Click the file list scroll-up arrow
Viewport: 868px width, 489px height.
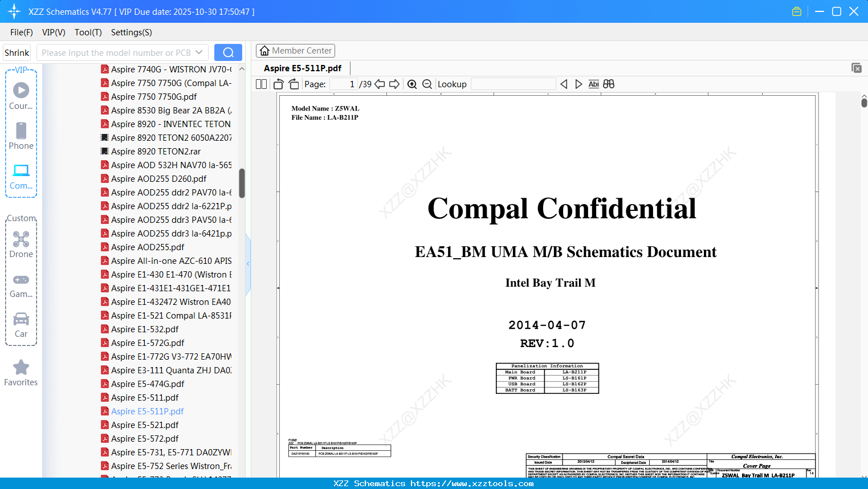pyautogui.click(x=242, y=69)
